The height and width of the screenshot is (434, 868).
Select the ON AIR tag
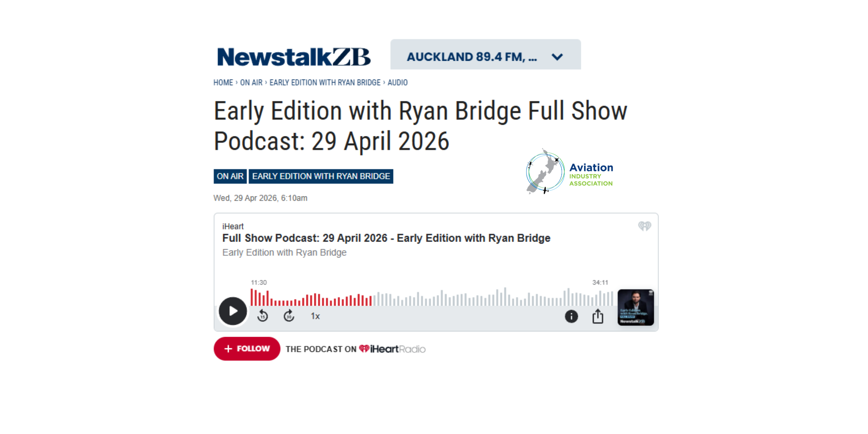point(230,176)
